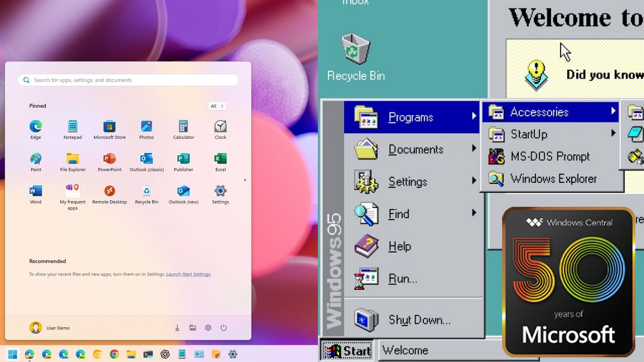Open the All pinned apps view
Viewport: 644px width, 362px height.
(x=216, y=106)
